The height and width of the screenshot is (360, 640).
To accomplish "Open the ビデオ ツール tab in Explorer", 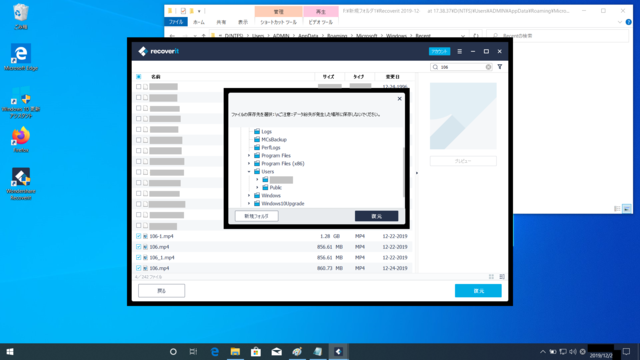I will [320, 22].
